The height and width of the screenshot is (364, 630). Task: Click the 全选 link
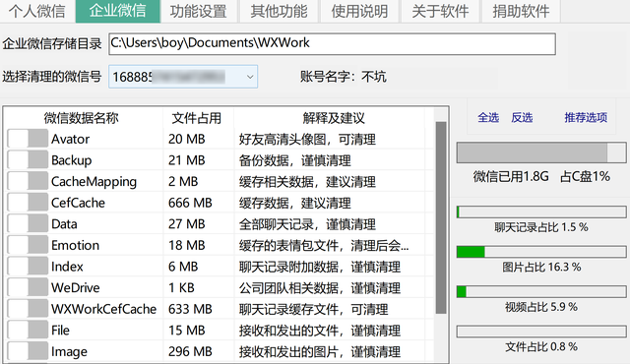coord(488,118)
